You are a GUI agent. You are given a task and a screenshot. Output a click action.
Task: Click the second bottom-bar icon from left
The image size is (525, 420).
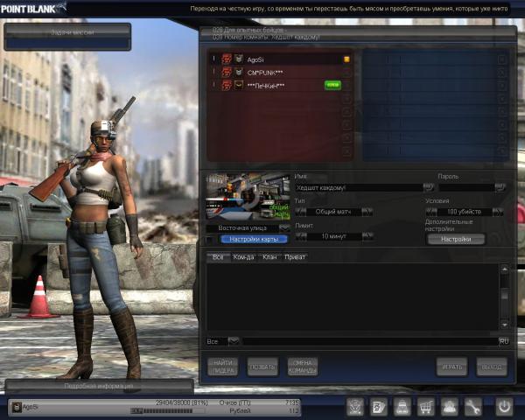[379, 406]
